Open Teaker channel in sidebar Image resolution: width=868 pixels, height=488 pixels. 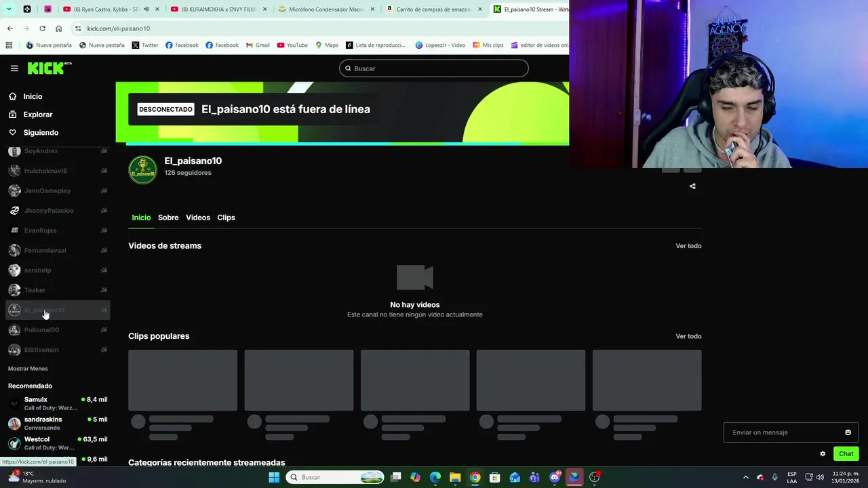tap(58, 290)
